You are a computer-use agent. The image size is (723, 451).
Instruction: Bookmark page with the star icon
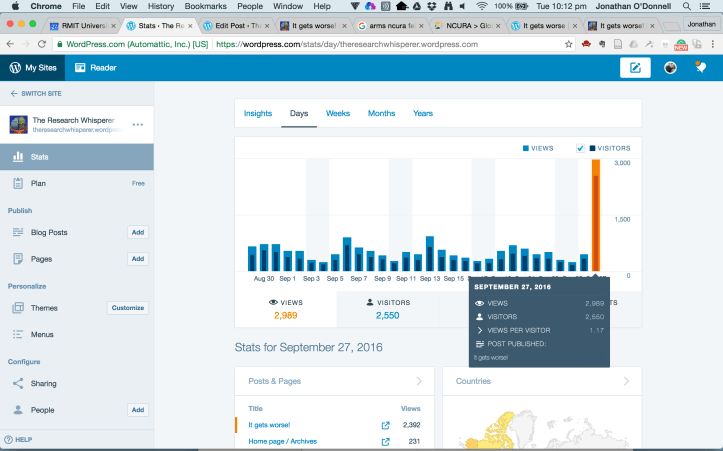[x=568, y=44]
